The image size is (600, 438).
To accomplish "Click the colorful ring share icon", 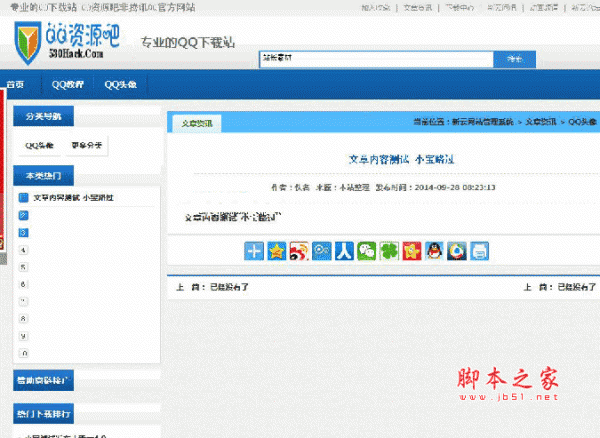I will (x=457, y=251).
